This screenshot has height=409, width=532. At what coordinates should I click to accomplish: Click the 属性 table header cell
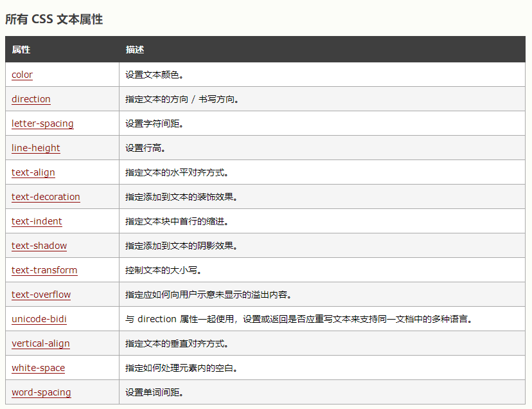[x=19, y=50]
